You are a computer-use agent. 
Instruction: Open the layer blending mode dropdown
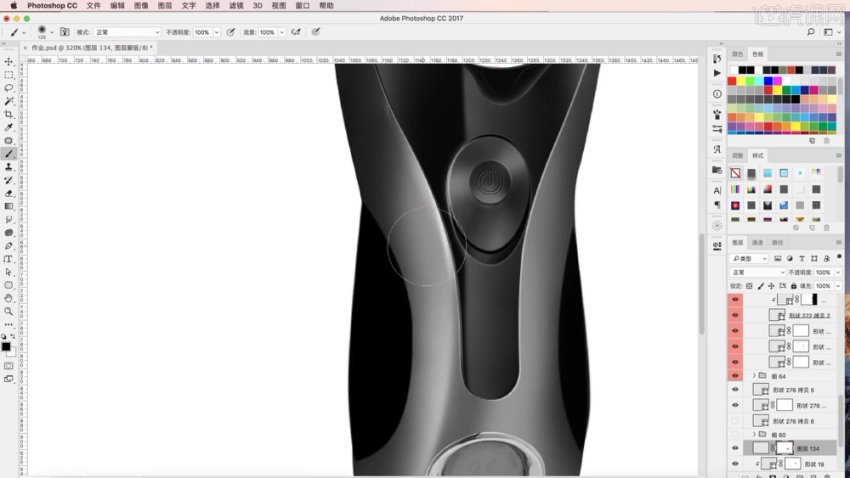(x=757, y=272)
